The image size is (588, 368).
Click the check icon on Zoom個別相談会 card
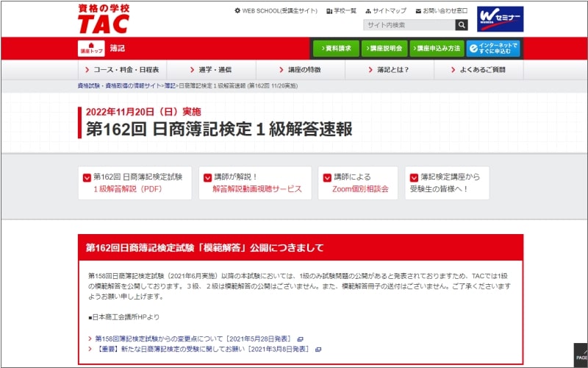(x=327, y=177)
